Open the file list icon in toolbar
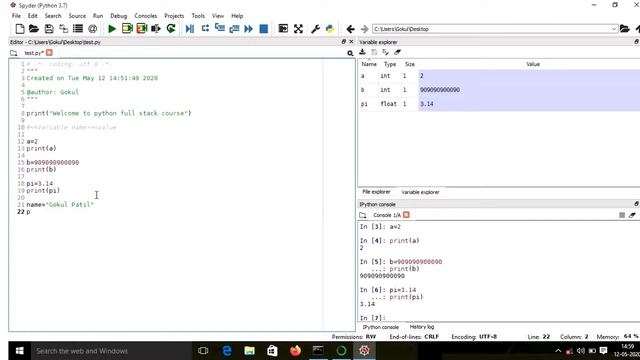Screen dimensions: 640x360 (x=78, y=29)
